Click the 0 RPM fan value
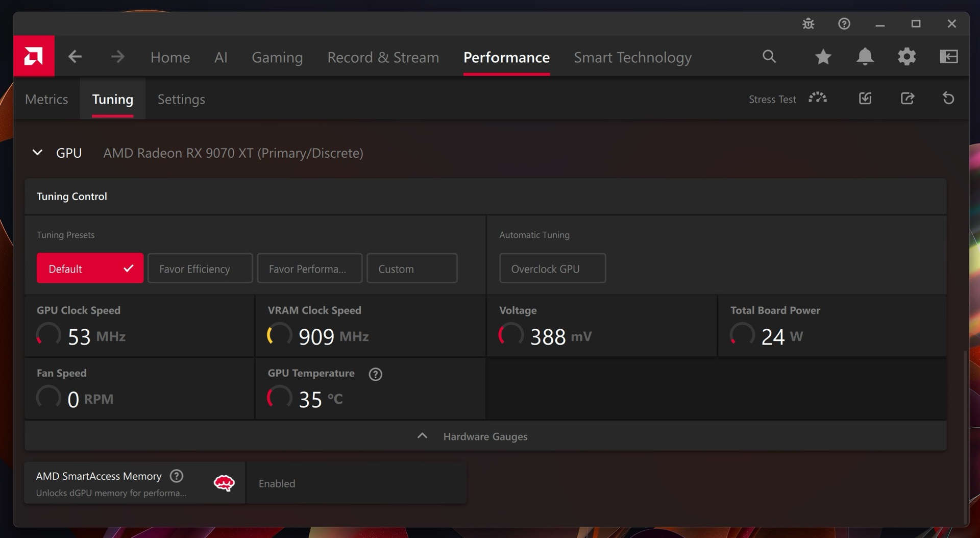Screen dimensions: 980x538 coord(90,399)
